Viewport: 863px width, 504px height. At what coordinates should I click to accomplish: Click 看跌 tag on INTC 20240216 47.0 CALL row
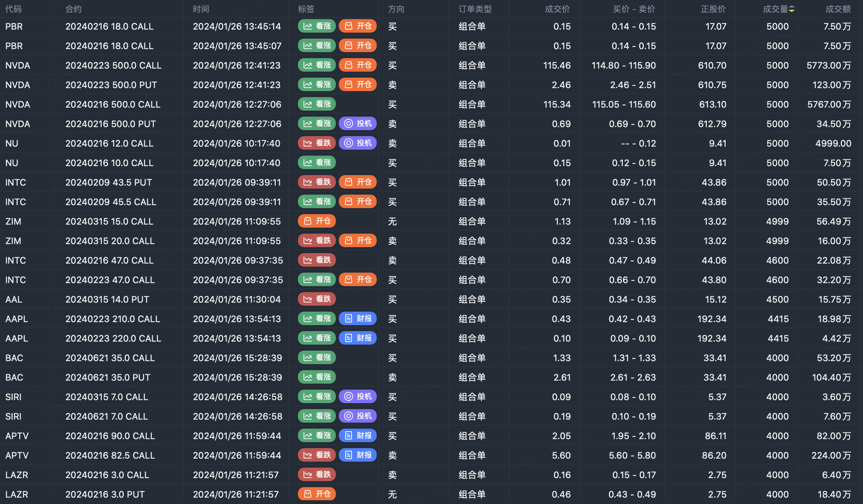317,260
